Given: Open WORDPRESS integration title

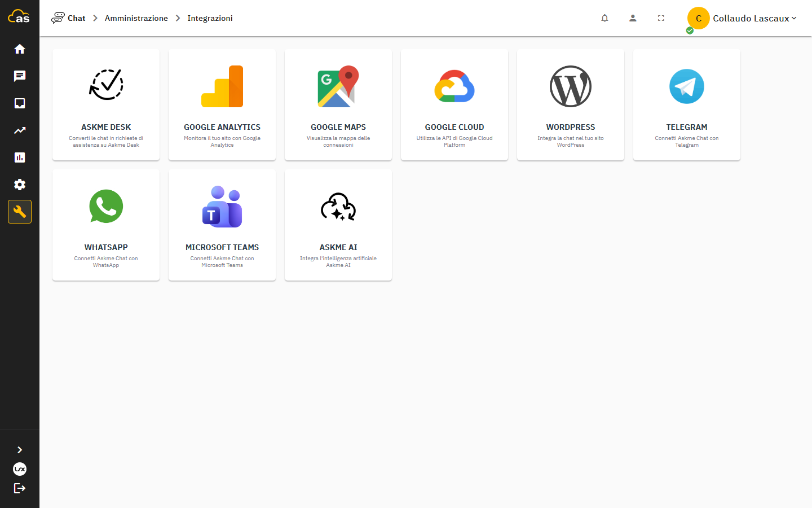Looking at the screenshot, I should [571, 127].
